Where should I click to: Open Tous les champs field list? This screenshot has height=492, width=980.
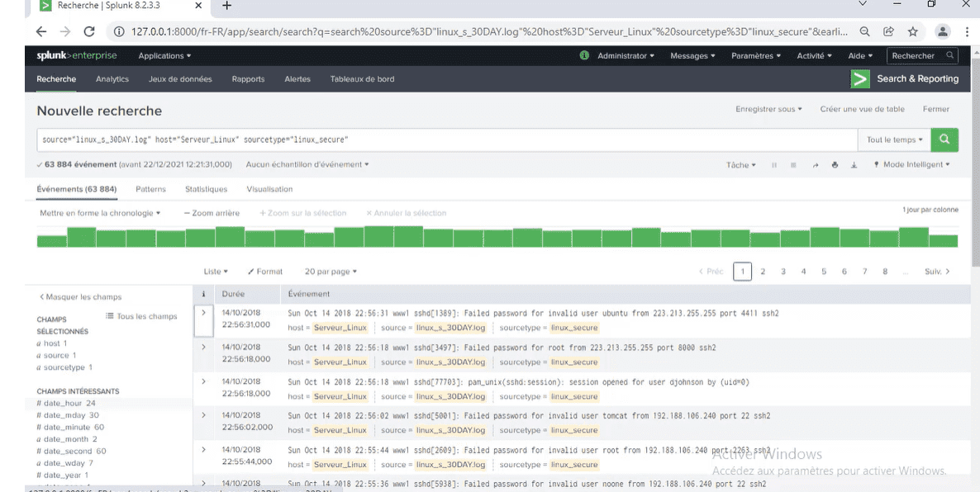[x=141, y=316]
